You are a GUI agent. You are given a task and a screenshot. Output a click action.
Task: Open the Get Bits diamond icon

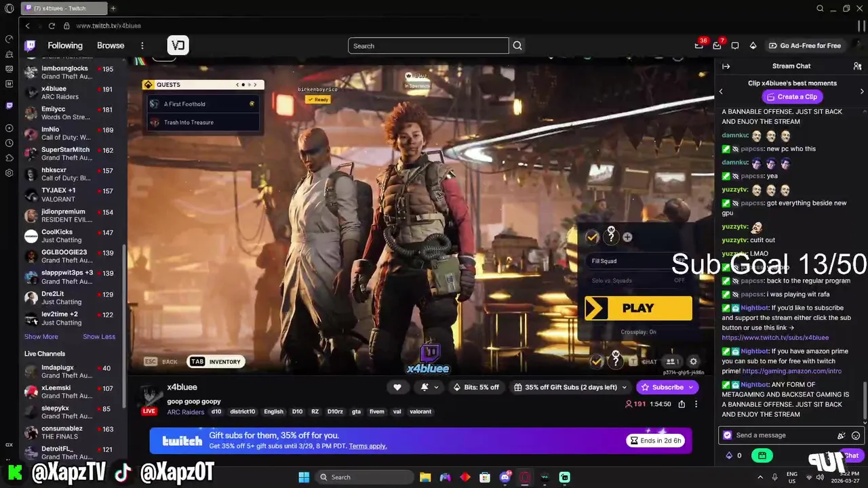coord(753,45)
